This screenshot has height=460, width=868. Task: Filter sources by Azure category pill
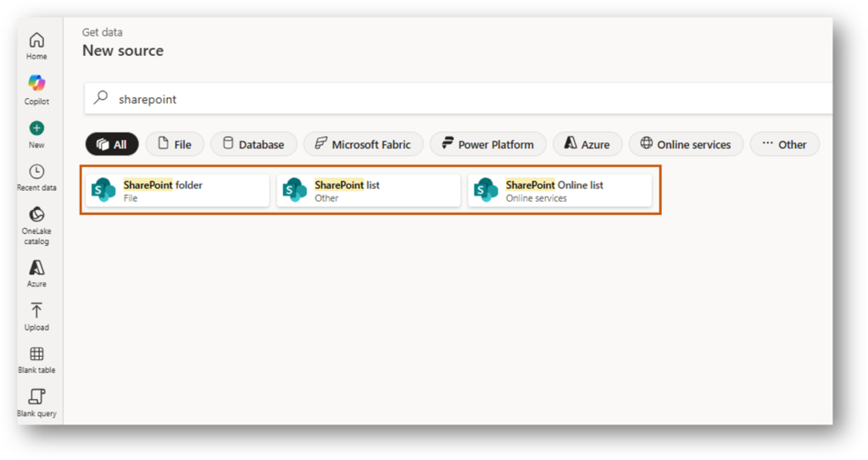tap(587, 145)
